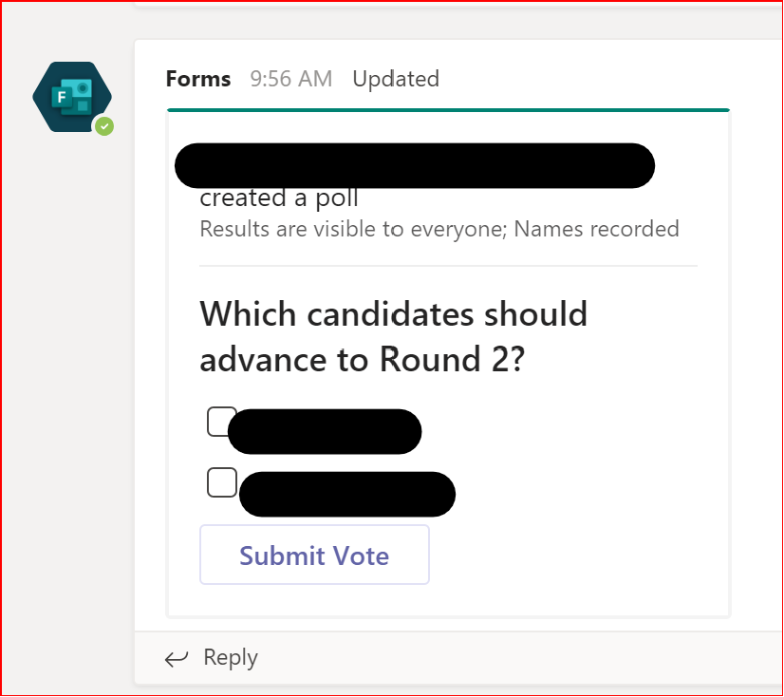Click the Updated status label

396,79
